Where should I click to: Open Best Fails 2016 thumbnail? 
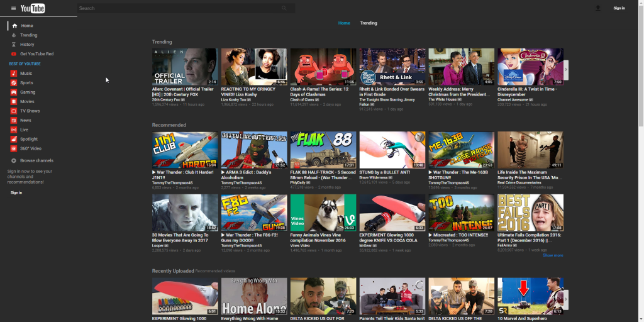click(530, 213)
